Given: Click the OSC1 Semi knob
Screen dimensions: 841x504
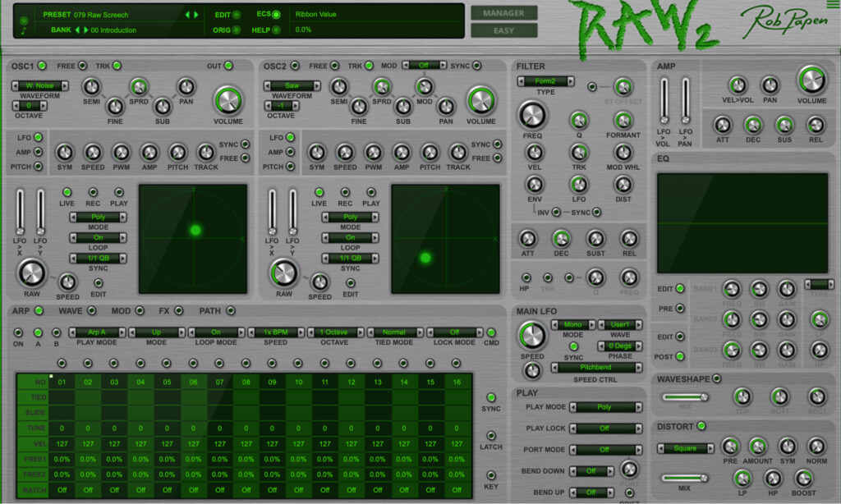Looking at the screenshot, I should [91, 87].
